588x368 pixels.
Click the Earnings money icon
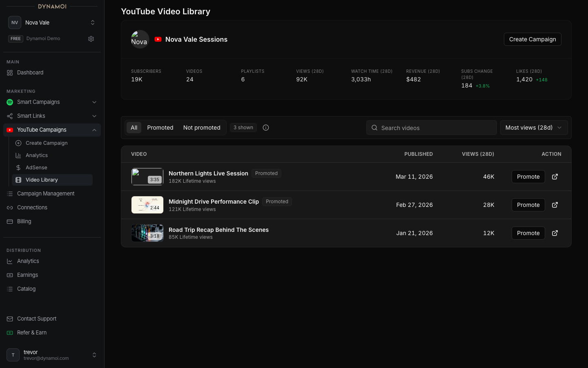pos(10,275)
